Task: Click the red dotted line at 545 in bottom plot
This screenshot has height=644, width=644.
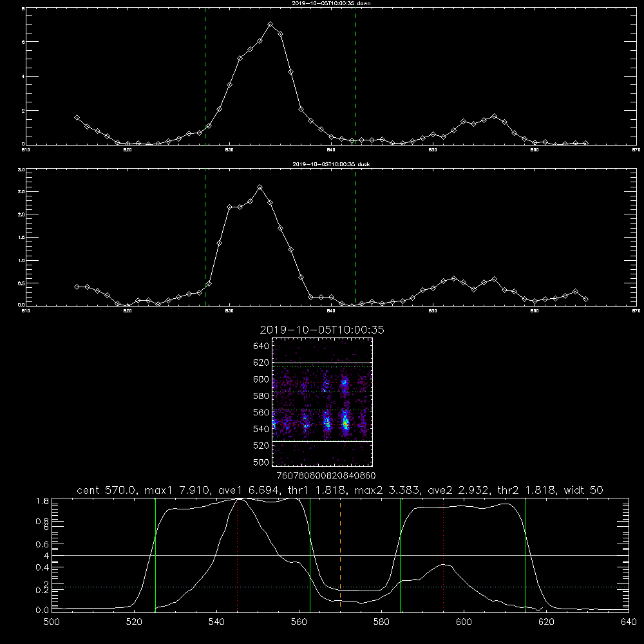Action: (238, 554)
